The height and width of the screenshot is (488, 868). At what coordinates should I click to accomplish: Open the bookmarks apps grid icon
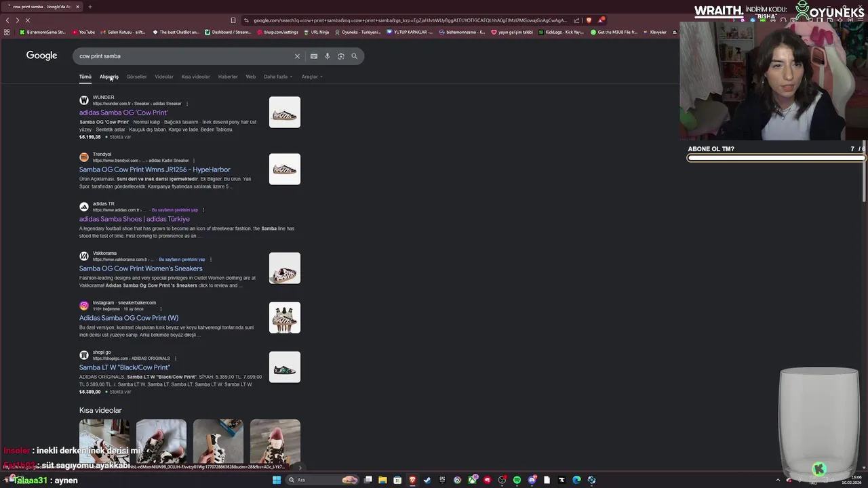coord(7,32)
